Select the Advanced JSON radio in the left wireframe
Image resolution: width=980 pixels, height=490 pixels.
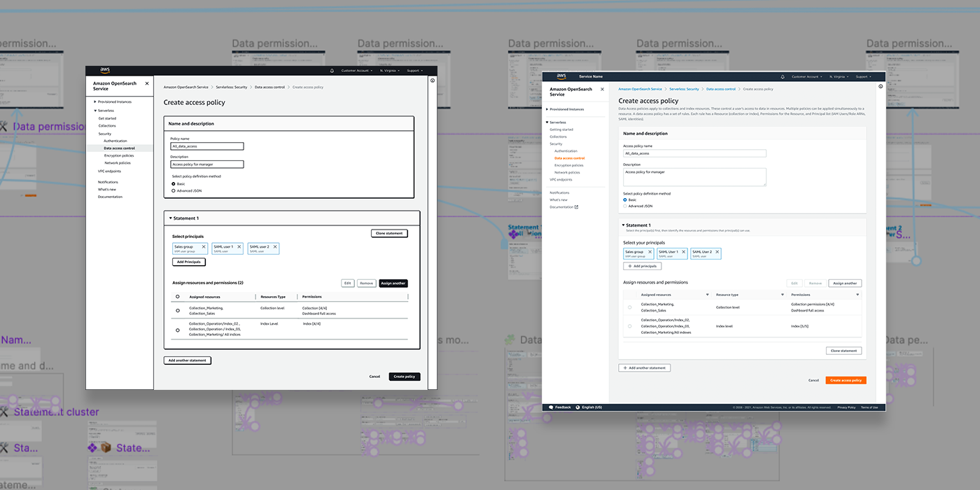[x=174, y=190]
